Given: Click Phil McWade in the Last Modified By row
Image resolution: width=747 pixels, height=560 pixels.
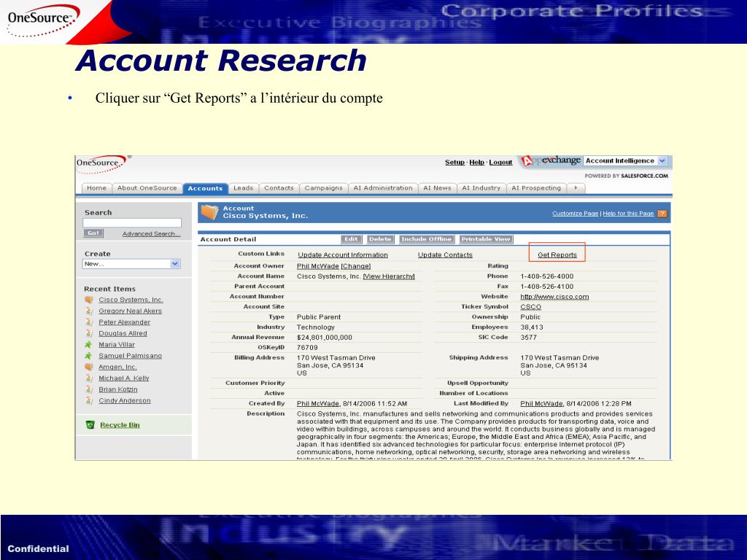Looking at the screenshot, I should coord(541,404).
